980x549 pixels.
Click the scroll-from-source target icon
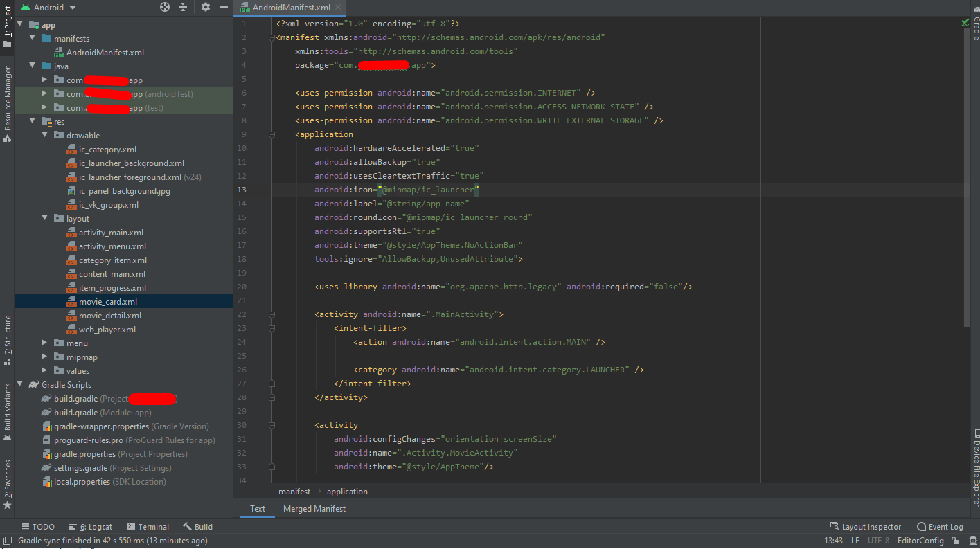(165, 7)
